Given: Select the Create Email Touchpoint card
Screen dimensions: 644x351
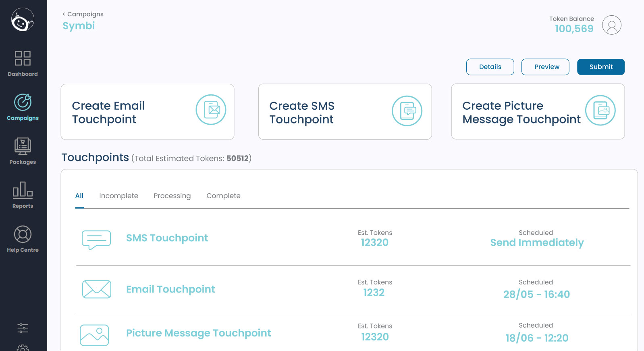Looking at the screenshot, I should pos(147,112).
